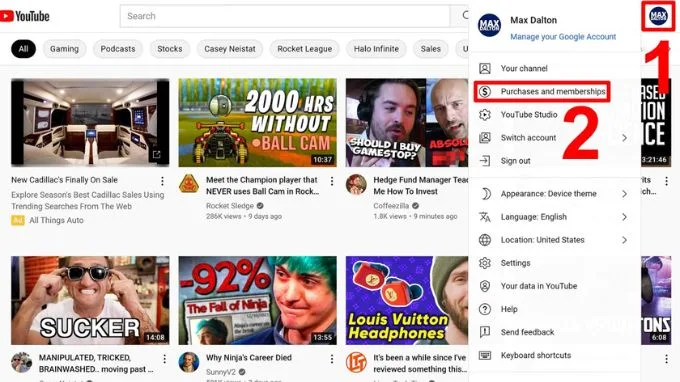Click the dollar icon for Purchases and memberships
Screen dimensions: 680x382
[x=484, y=91]
